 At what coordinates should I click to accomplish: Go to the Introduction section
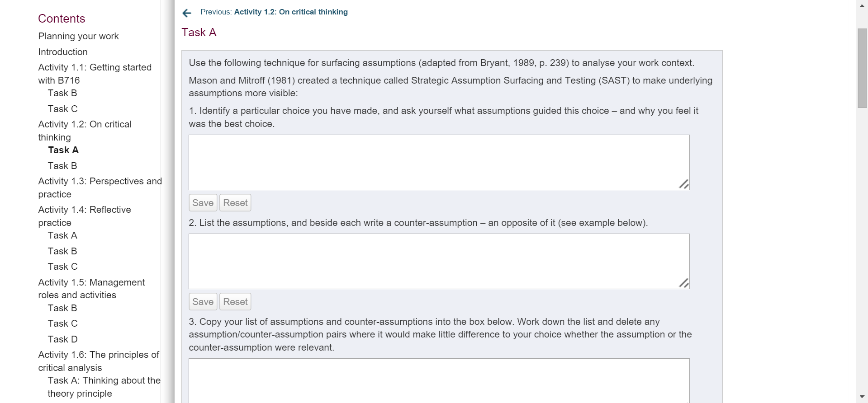click(63, 52)
